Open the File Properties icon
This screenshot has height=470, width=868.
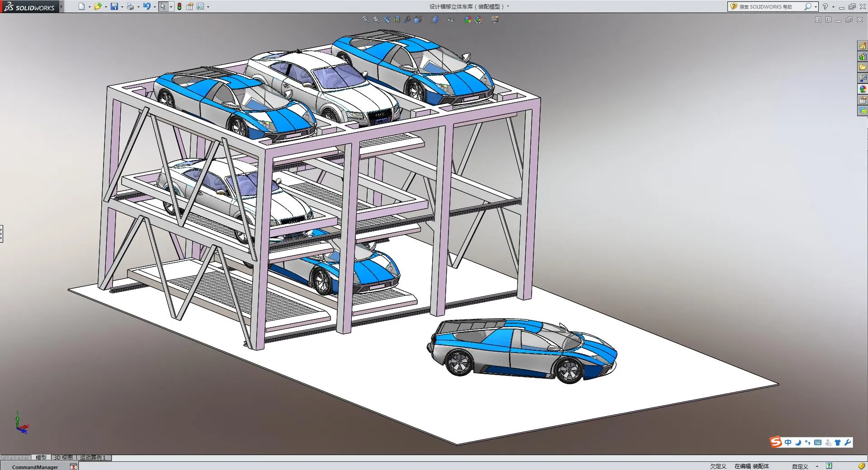[190, 6]
